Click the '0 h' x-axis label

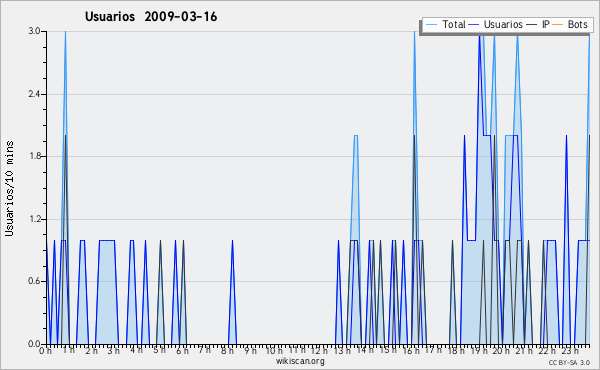pyautogui.click(x=45, y=351)
